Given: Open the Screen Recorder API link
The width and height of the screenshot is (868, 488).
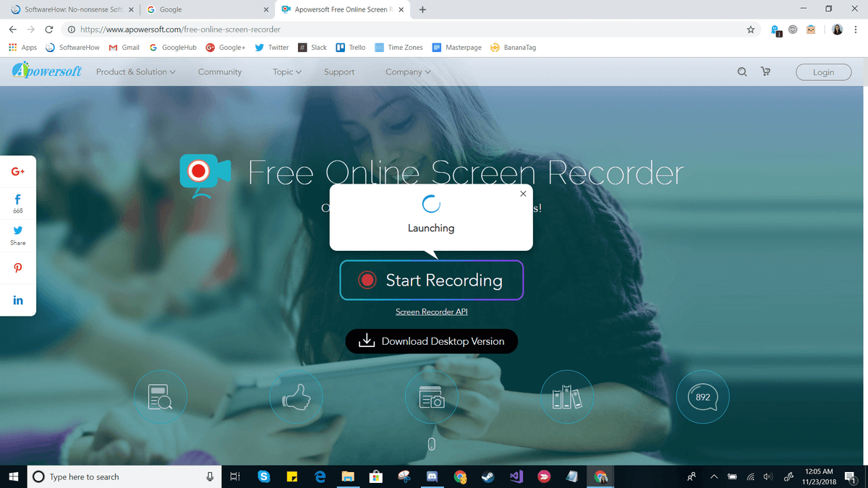Looking at the screenshot, I should [x=432, y=312].
